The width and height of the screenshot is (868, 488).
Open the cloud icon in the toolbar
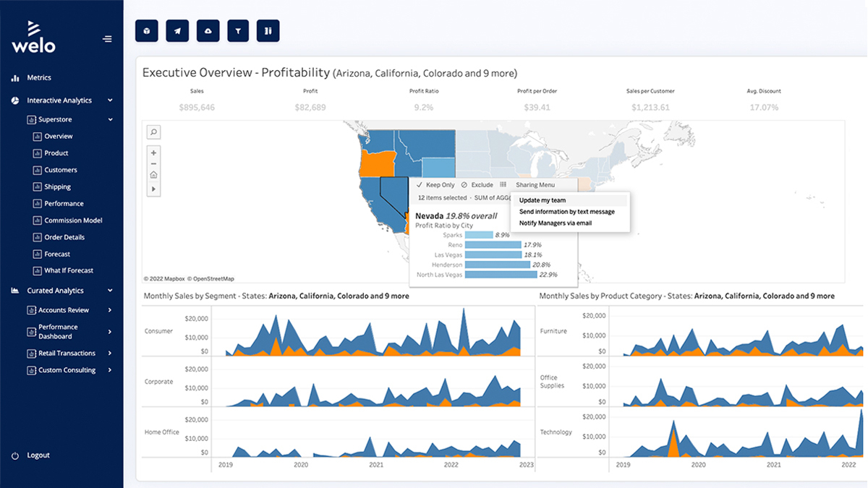coord(208,30)
